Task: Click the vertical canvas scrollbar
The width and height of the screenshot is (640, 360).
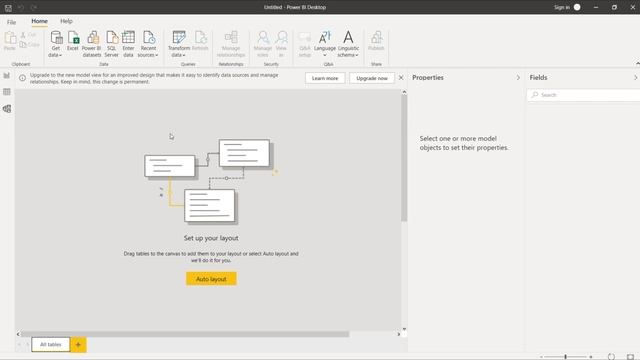Action: click(404, 159)
